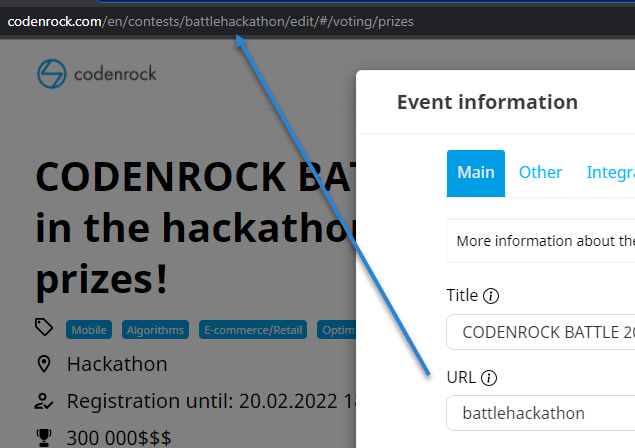Click the Title field label
Image resolution: width=635 pixels, height=448 pixels.
[x=462, y=295]
